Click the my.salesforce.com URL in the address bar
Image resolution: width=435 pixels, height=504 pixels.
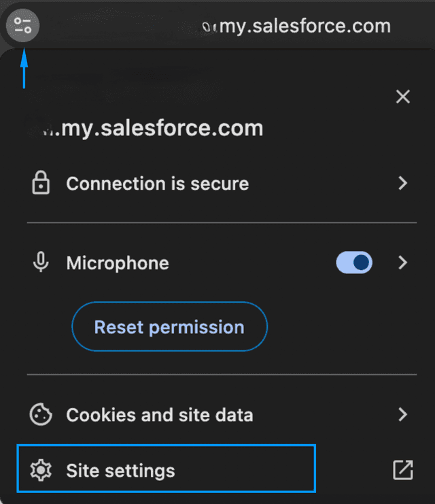[x=304, y=27]
